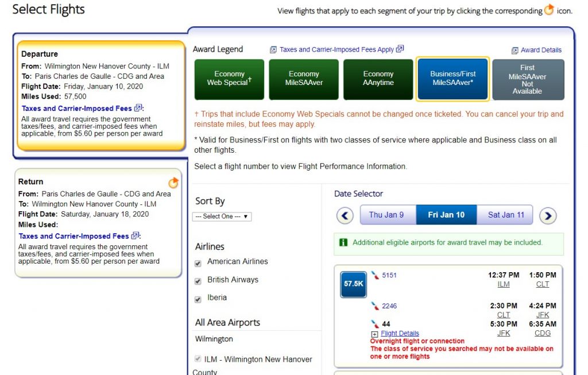Expand Flight Details for the itinerary
Screen dimensions: 588x375
(x=400, y=334)
